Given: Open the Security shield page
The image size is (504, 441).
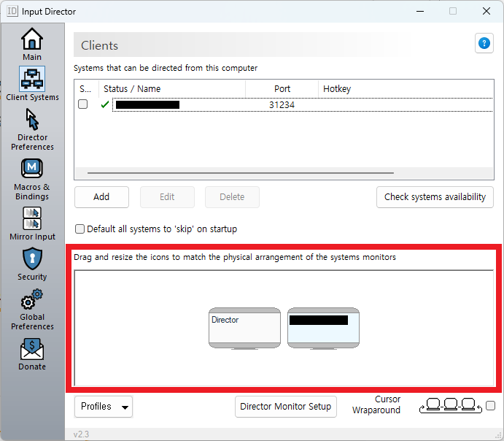Looking at the screenshot, I should 32,264.
